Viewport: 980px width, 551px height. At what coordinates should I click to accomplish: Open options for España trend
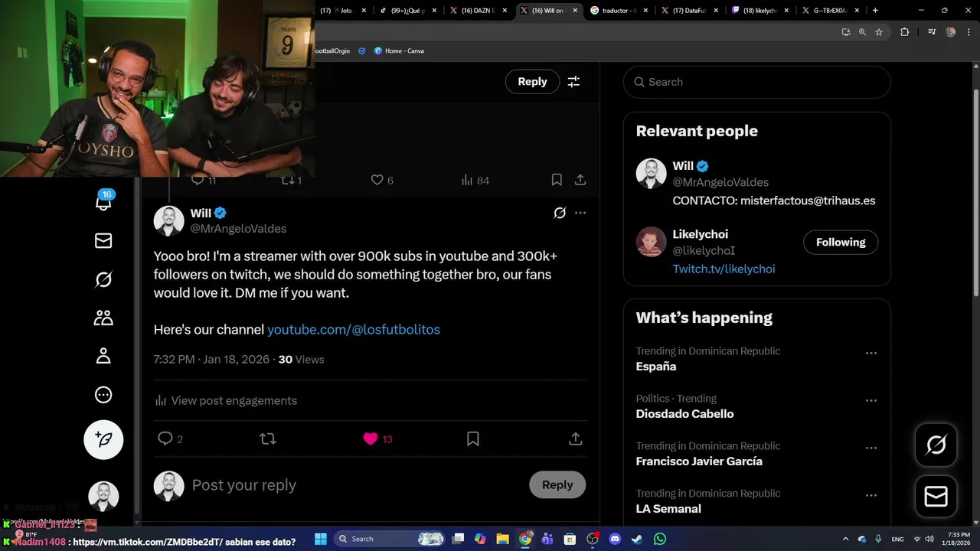pos(871,353)
